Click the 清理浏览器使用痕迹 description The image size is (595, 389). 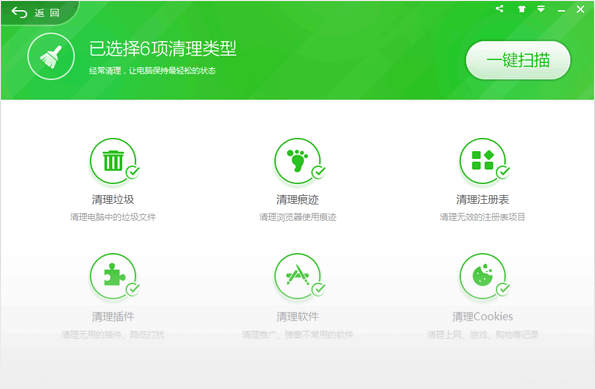pos(298,217)
